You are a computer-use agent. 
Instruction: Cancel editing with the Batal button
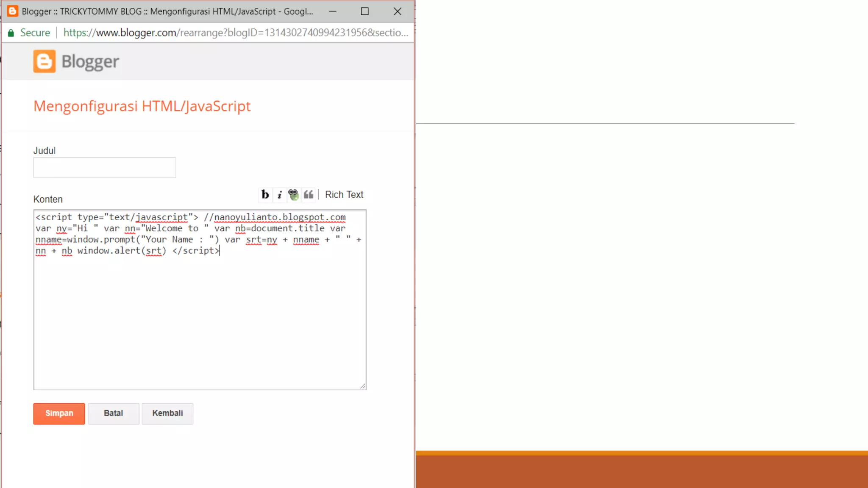113,413
